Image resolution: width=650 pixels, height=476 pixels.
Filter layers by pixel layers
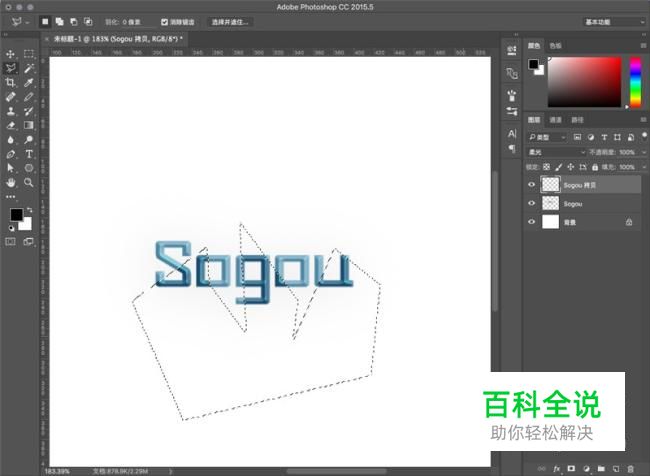[x=577, y=137]
